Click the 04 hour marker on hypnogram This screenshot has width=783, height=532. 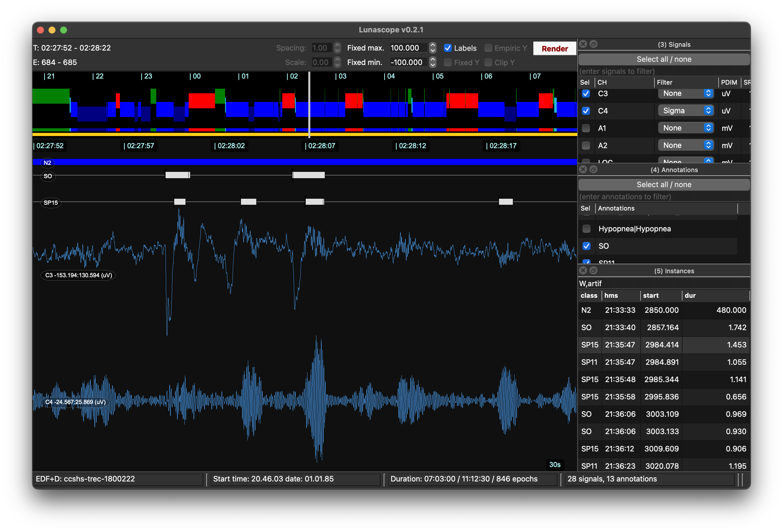tap(390, 77)
